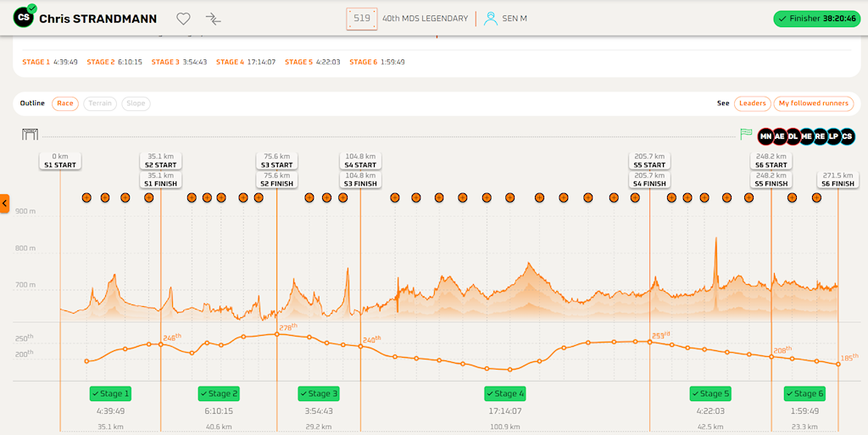
Task: Select the AE runner avatar
Action: [x=780, y=136]
